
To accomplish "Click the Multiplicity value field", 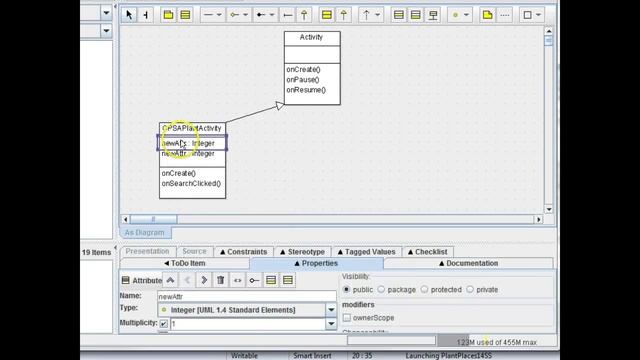I will click(247, 324).
